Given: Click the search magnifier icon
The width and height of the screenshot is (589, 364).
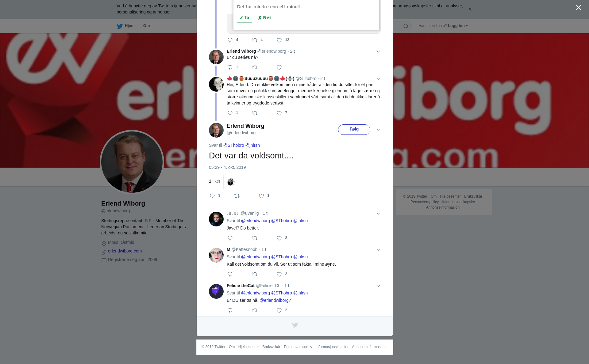Looking at the screenshot, I should tap(406, 26).
